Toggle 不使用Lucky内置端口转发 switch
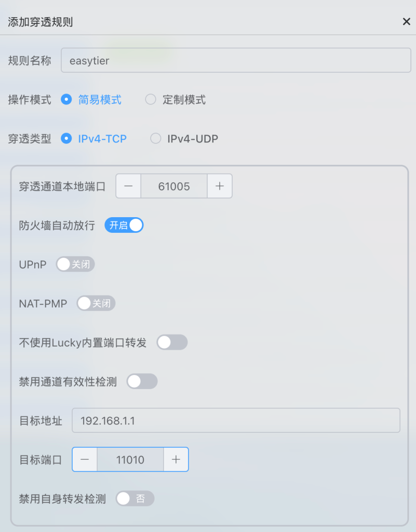Image resolution: width=416 pixels, height=532 pixels. pos(172,342)
